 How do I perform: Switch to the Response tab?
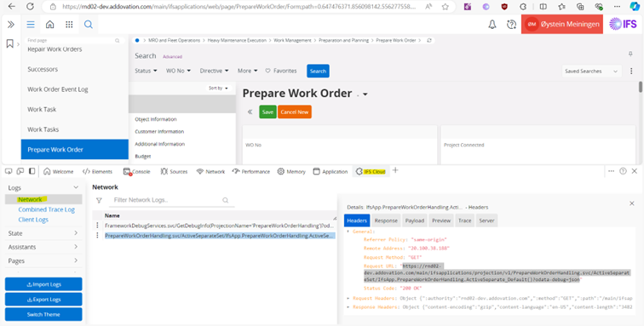pyautogui.click(x=386, y=220)
